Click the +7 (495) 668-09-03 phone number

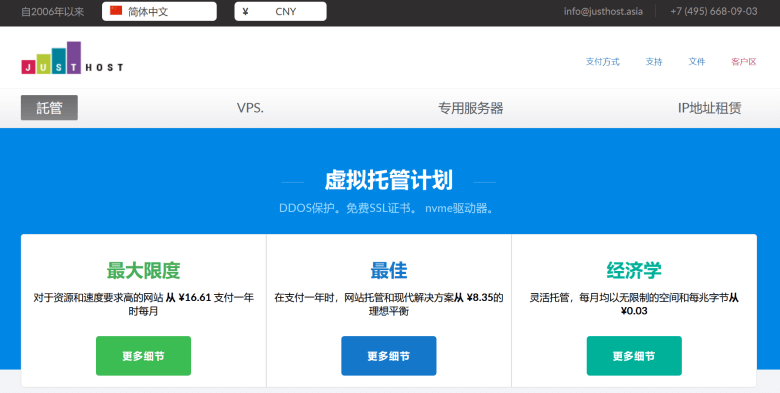tap(714, 11)
